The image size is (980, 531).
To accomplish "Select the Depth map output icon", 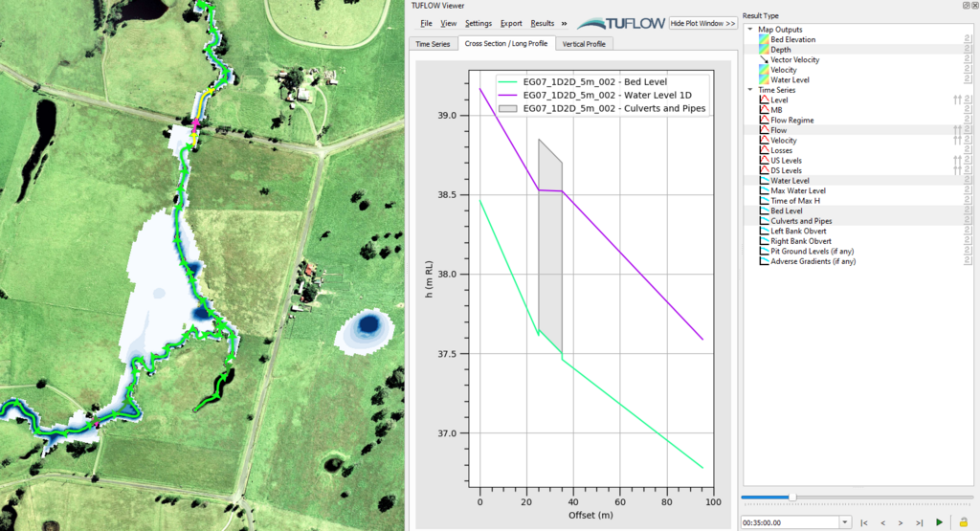I will pyautogui.click(x=763, y=50).
